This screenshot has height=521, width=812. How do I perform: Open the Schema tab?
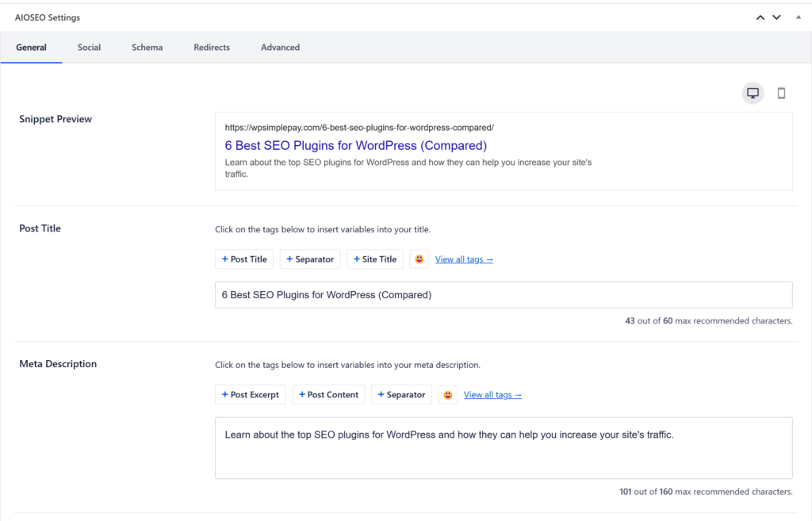[147, 48]
